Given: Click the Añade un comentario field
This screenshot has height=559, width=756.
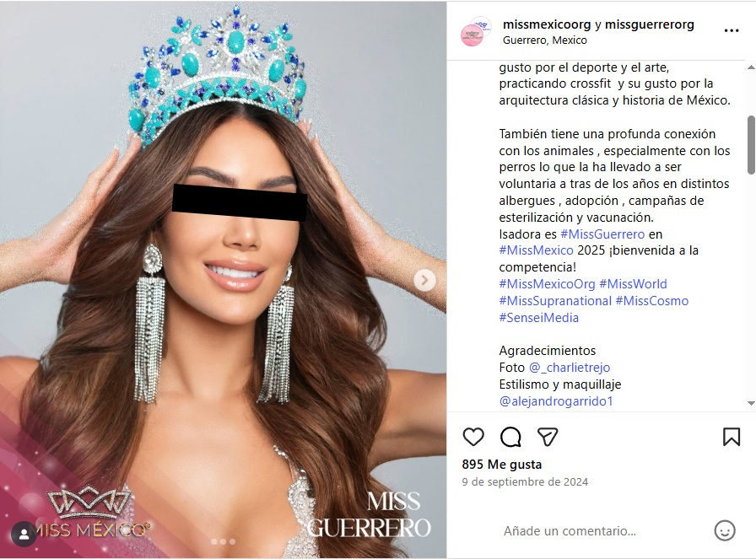Looking at the screenshot, I should [x=570, y=531].
